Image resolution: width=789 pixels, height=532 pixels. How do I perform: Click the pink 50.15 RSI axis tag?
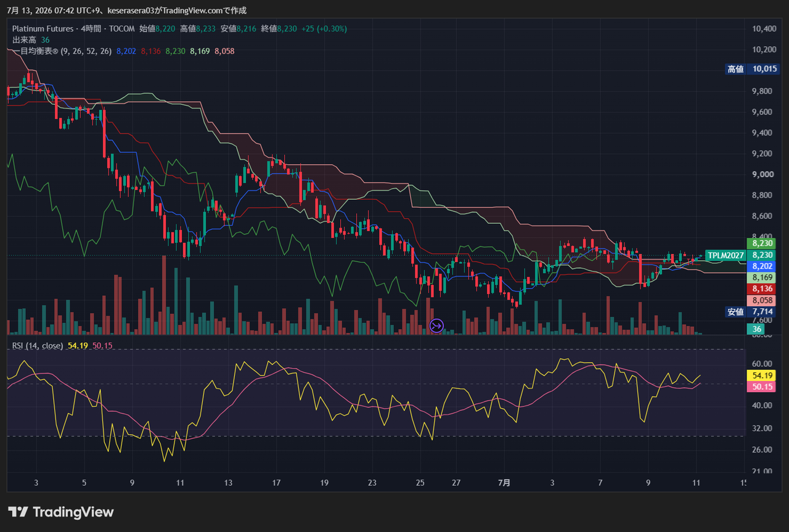(x=761, y=387)
